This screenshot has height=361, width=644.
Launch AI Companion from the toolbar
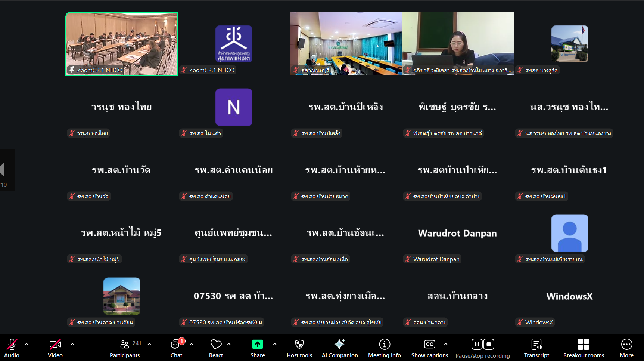click(x=339, y=344)
